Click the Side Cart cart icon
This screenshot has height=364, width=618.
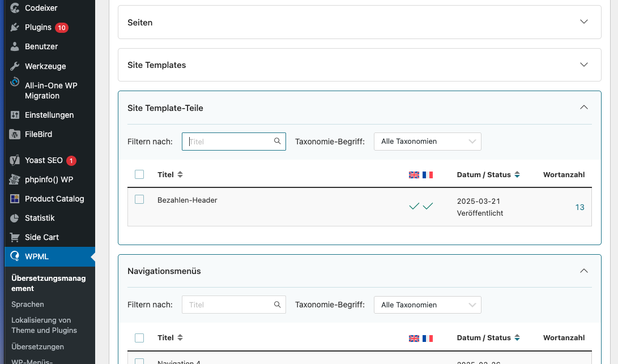15,238
